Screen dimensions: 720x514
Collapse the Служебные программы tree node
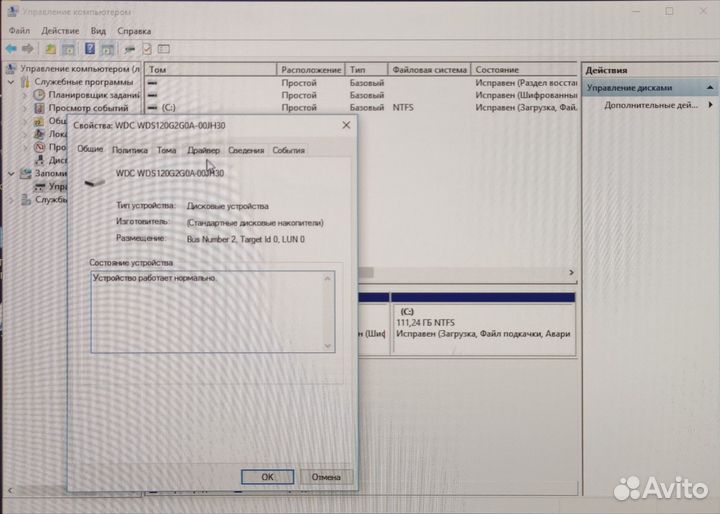pyautogui.click(x=11, y=82)
